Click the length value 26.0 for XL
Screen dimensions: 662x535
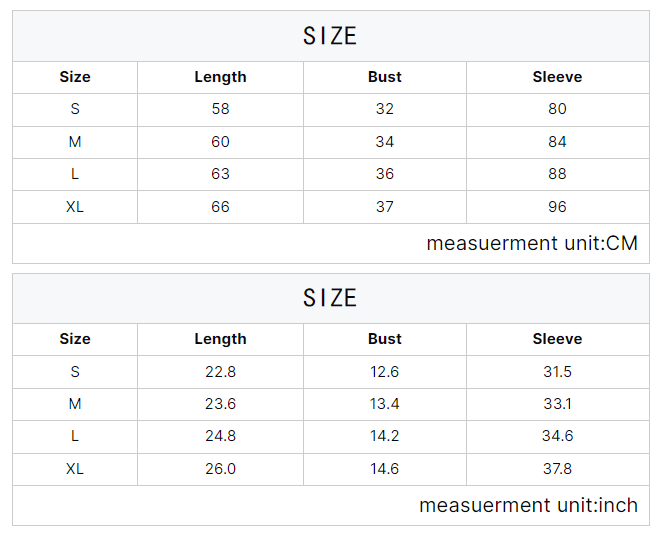point(220,469)
